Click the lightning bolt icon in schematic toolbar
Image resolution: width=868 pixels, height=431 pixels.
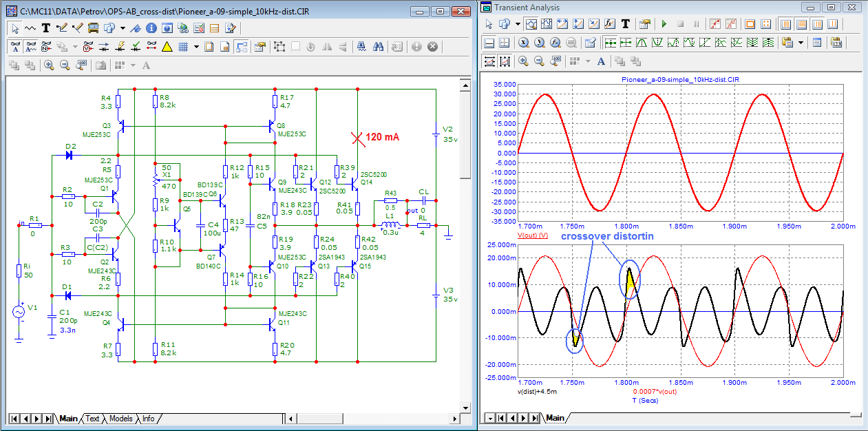(120, 47)
